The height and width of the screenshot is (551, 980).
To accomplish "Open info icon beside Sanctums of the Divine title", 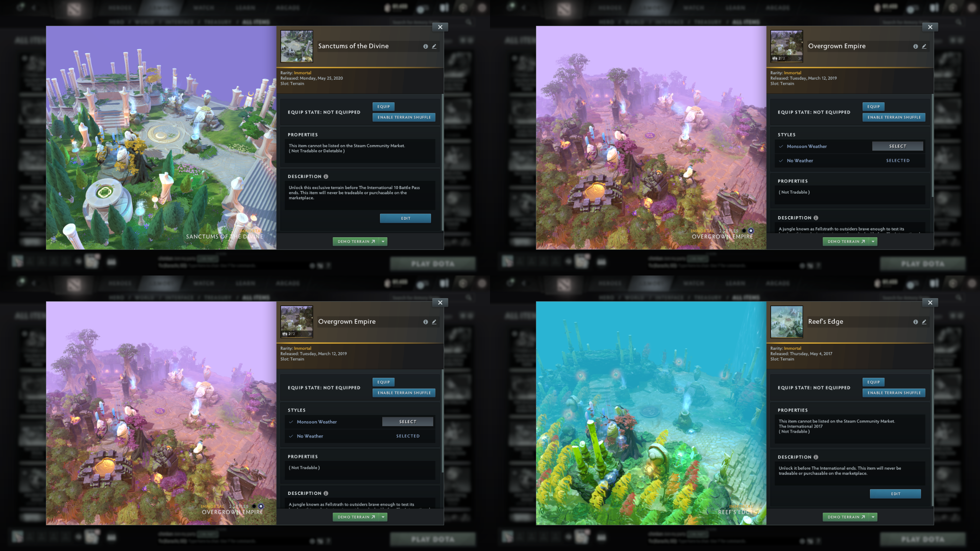I will (425, 46).
